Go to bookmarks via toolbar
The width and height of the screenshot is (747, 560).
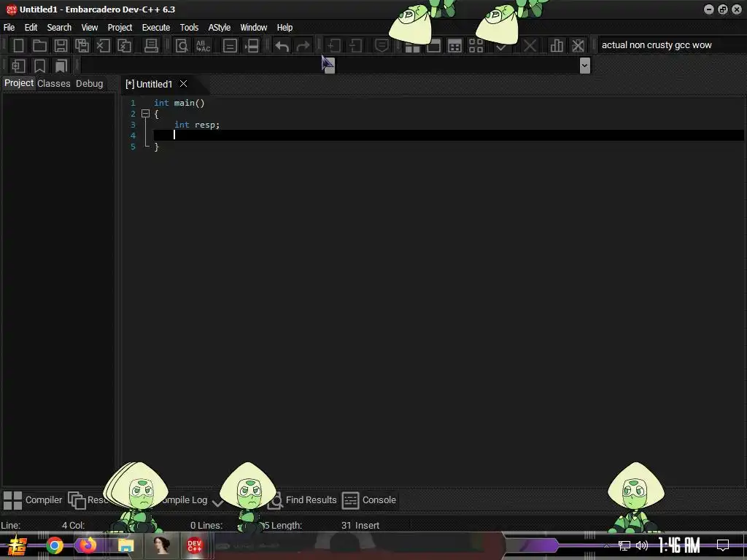tap(61, 66)
